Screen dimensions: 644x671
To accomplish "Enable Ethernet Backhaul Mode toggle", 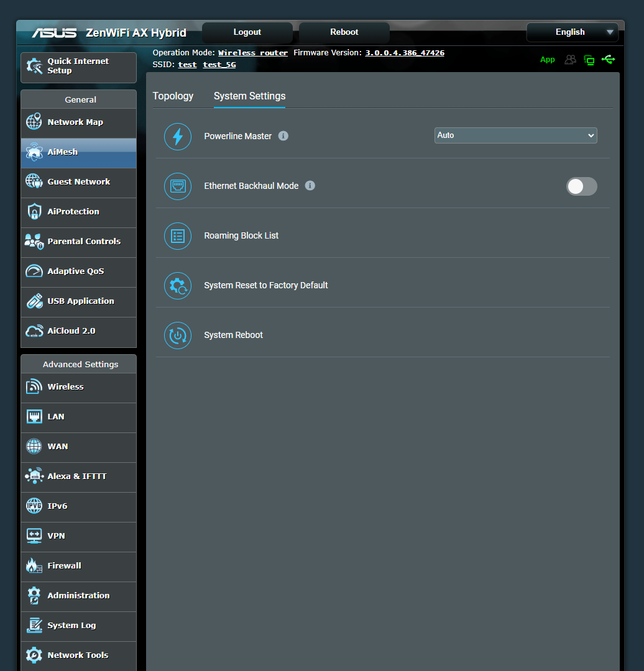I will point(582,186).
